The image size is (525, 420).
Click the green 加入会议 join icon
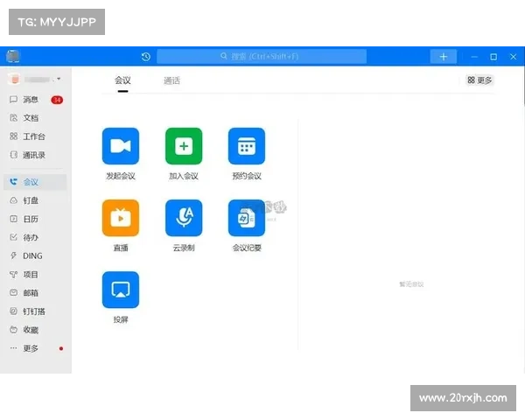click(184, 146)
